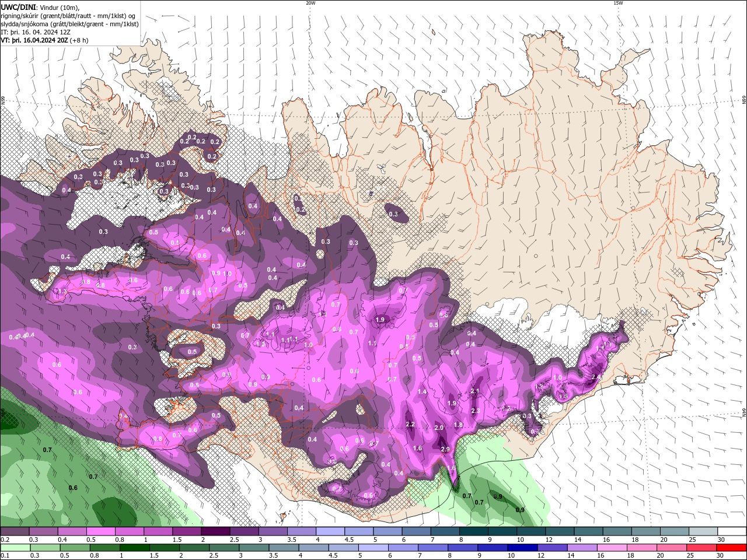The height and width of the screenshot is (560, 747).
Task: Click the '2.2' precipitation value on the map
Action: pos(410,425)
